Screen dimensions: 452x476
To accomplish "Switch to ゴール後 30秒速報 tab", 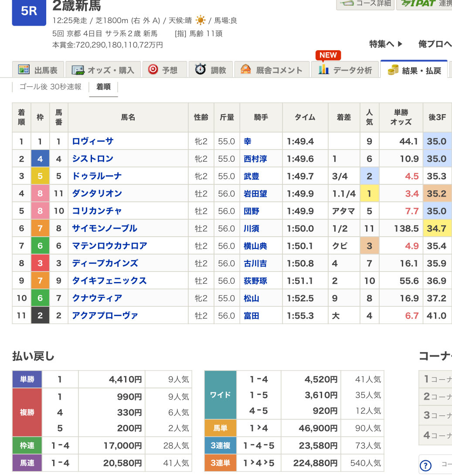I will coord(51,87).
